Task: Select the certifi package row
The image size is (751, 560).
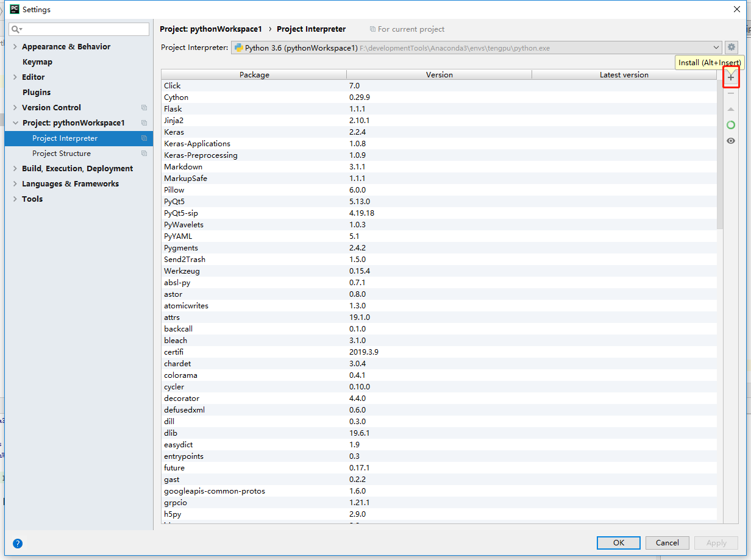Action: point(439,352)
